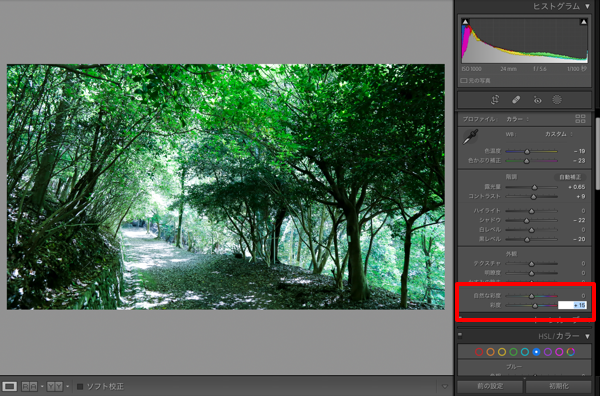Click the 色かぶり補正 value -23

pyautogui.click(x=579, y=161)
